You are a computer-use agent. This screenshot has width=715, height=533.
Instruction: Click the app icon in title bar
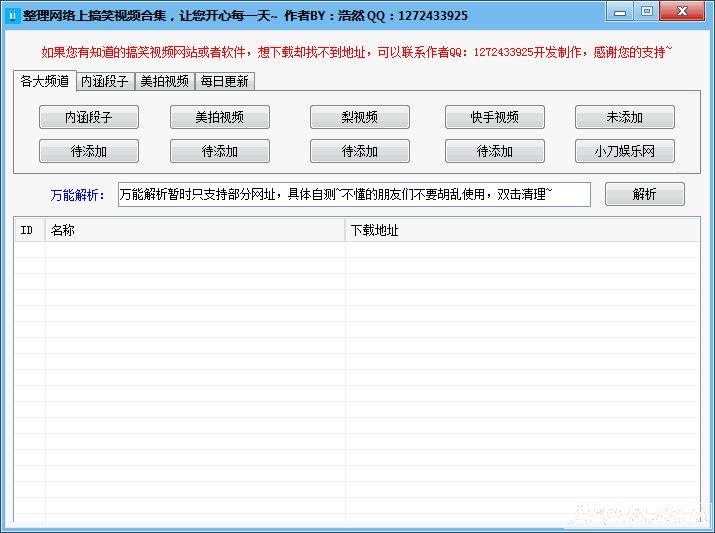point(13,15)
